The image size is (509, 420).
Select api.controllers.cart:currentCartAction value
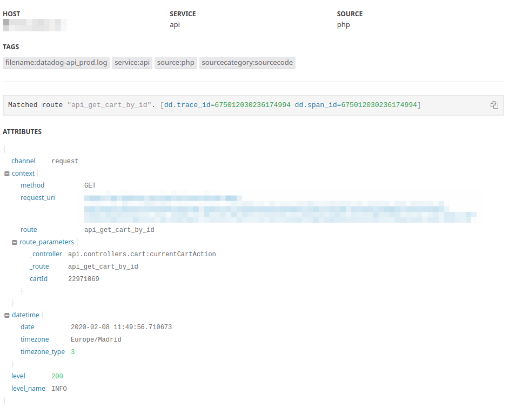[x=142, y=254]
